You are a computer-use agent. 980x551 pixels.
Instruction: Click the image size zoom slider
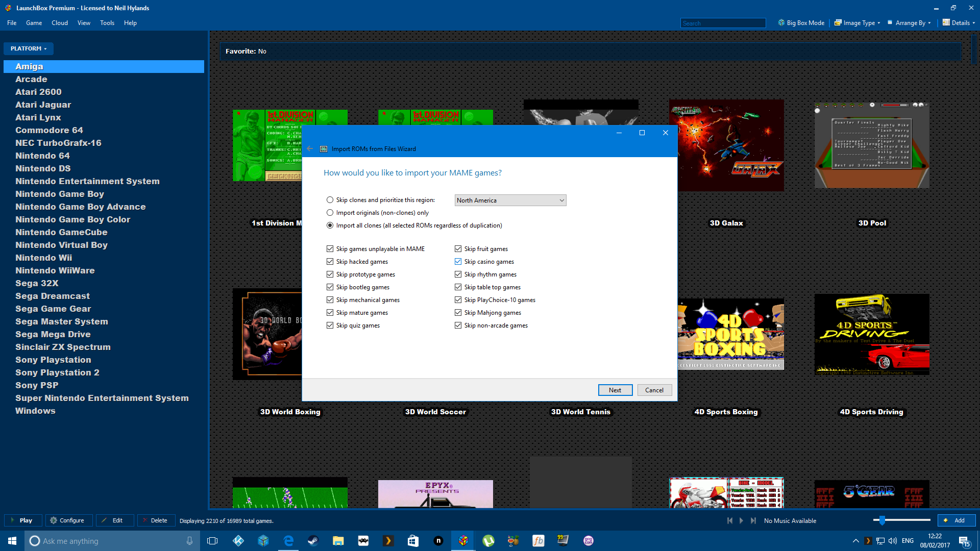902,520
